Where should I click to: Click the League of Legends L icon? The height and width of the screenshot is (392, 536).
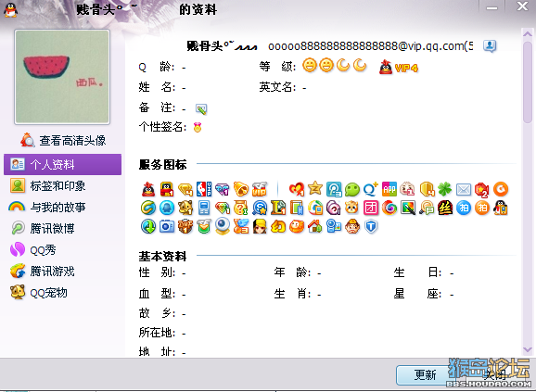(278, 208)
